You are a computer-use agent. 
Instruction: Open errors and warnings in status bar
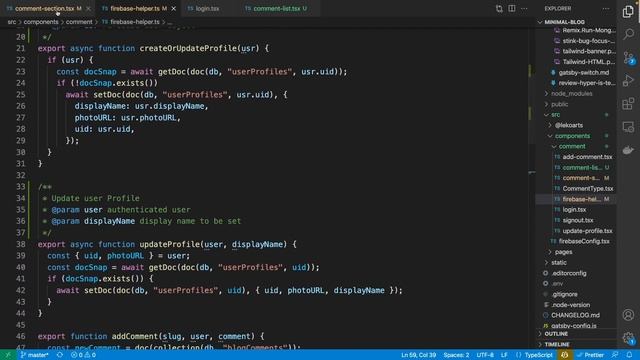pos(83,355)
